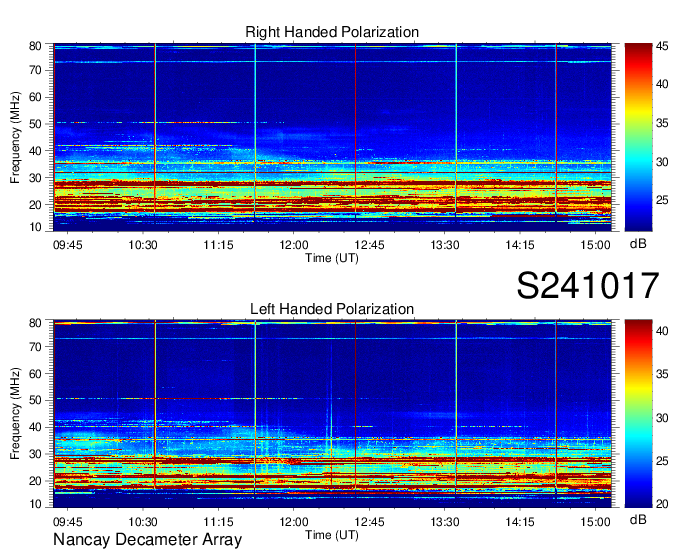Click 13:30 on the upper time axis
The image size is (680, 552).
(x=445, y=245)
